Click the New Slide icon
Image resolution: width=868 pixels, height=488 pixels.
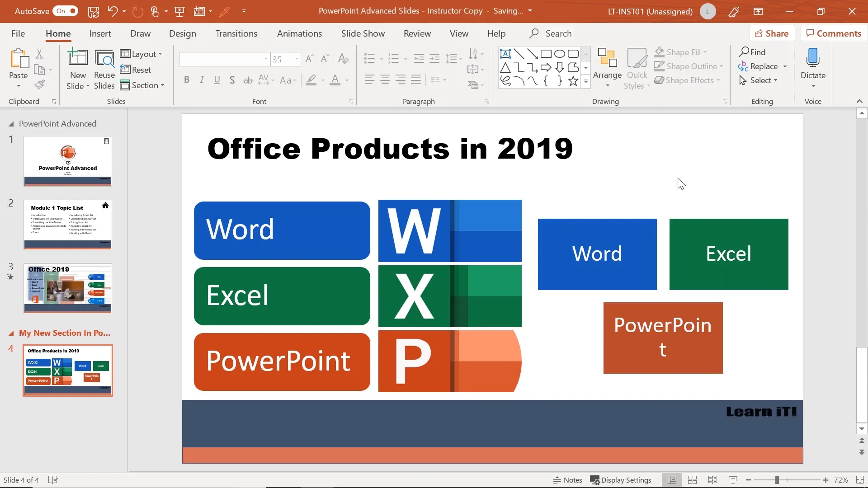pos(77,58)
